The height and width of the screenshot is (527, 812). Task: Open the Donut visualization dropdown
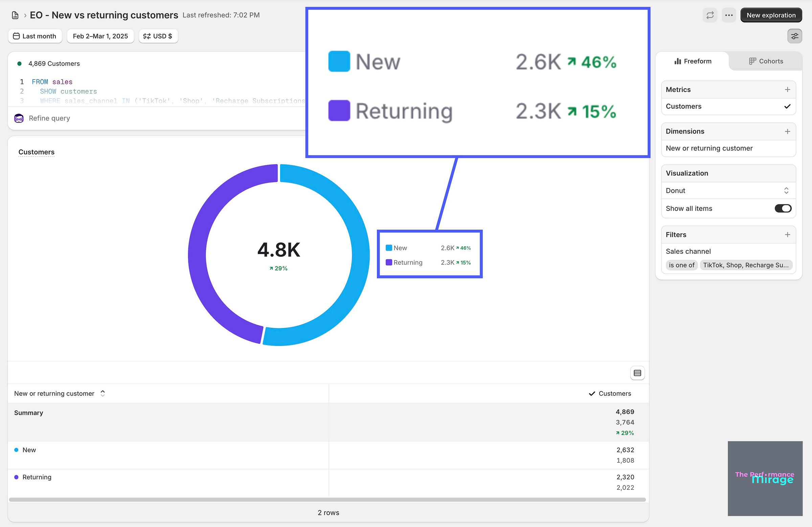click(728, 191)
